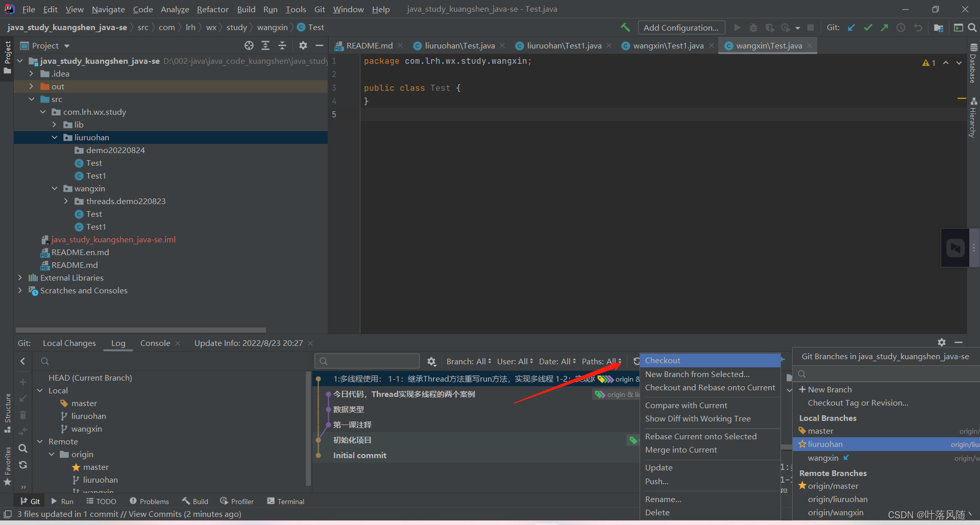
Task: Hide the Git tool window
Action: click(959, 342)
